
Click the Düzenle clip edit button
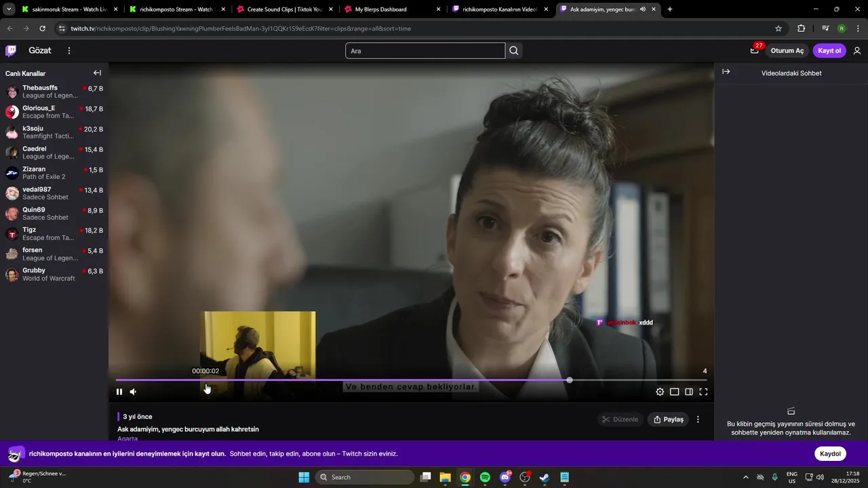point(620,420)
